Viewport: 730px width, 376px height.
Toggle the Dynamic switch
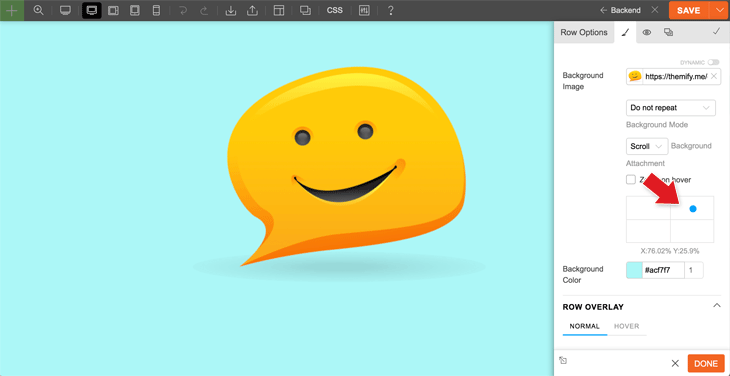[713, 62]
